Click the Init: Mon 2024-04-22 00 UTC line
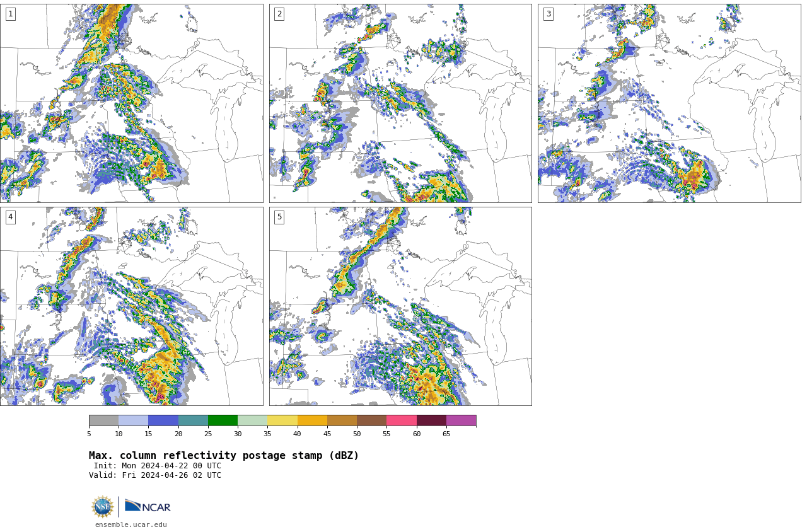The height and width of the screenshot is (532, 807). (157, 466)
